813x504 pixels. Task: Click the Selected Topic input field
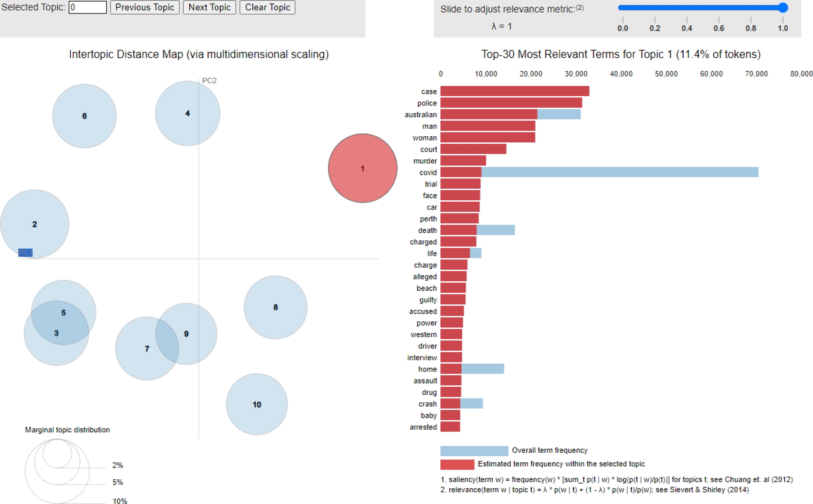(x=87, y=7)
